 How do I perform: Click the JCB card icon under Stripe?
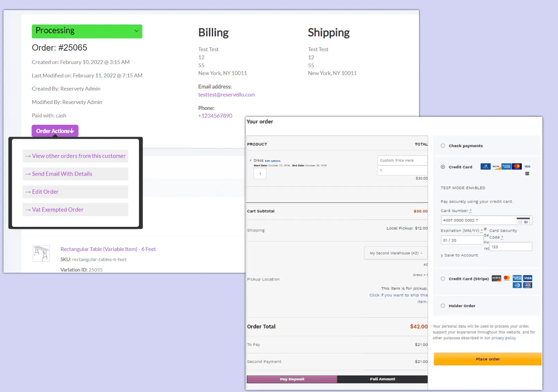(x=528, y=285)
